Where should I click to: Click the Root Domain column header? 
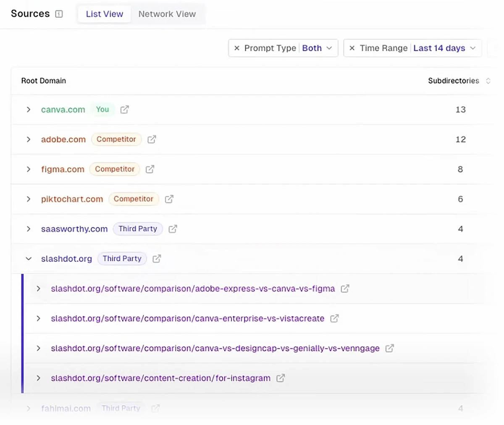(x=44, y=81)
